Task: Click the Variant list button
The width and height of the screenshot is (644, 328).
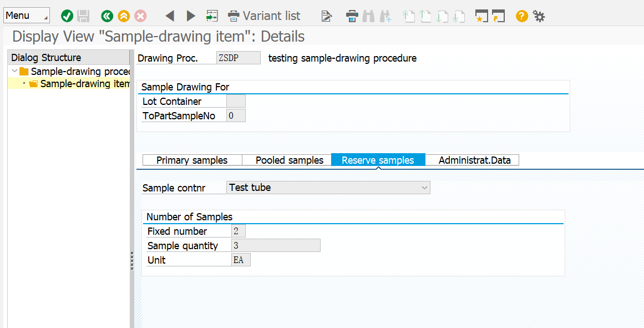Action: pyautogui.click(x=264, y=16)
